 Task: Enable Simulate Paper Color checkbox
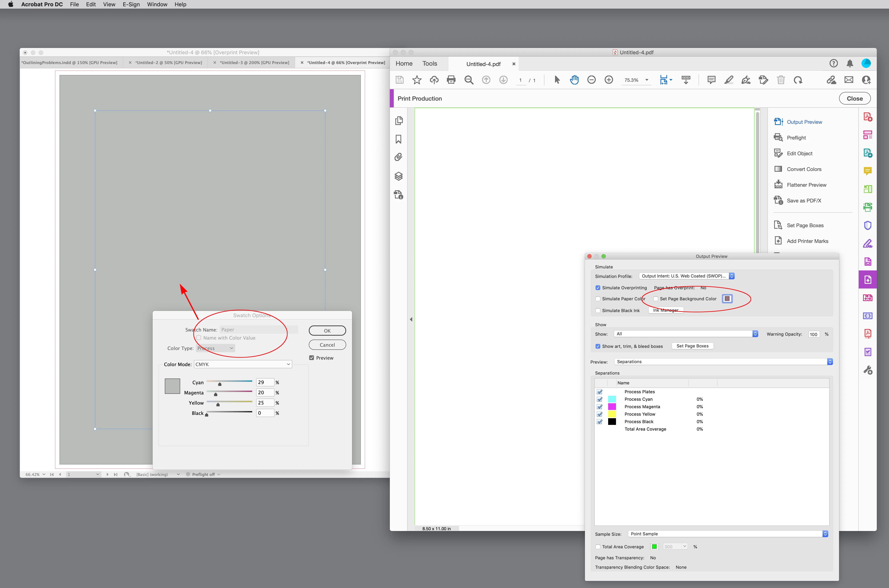[x=598, y=299]
